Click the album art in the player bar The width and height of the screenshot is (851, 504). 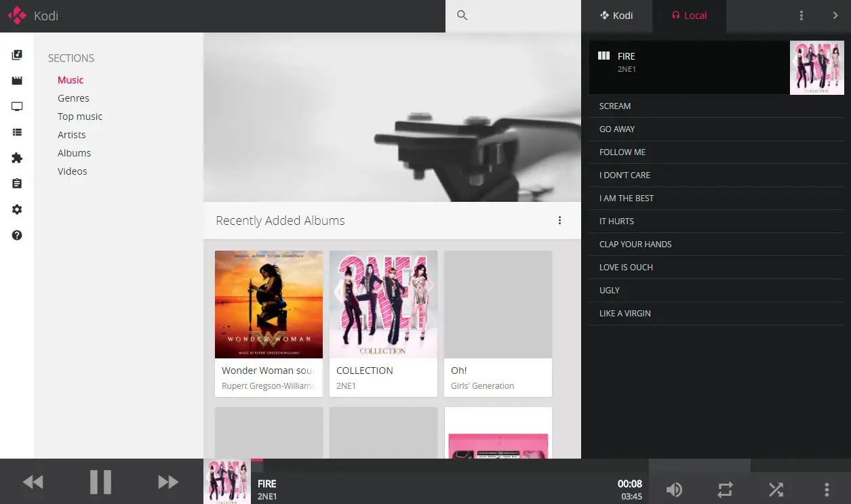tap(227, 482)
